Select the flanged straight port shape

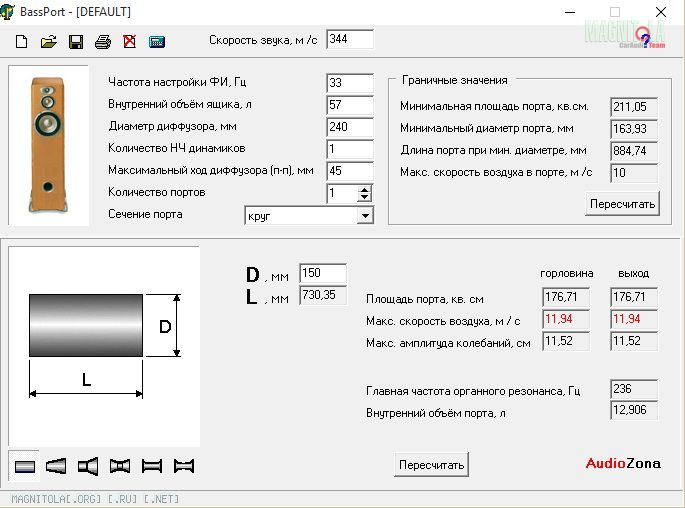[152, 466]
